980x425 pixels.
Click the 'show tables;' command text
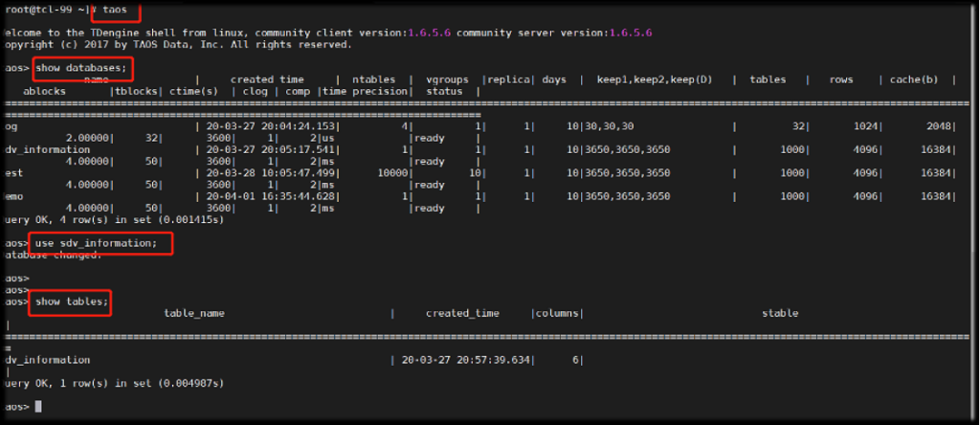click(x=72, y=302)
